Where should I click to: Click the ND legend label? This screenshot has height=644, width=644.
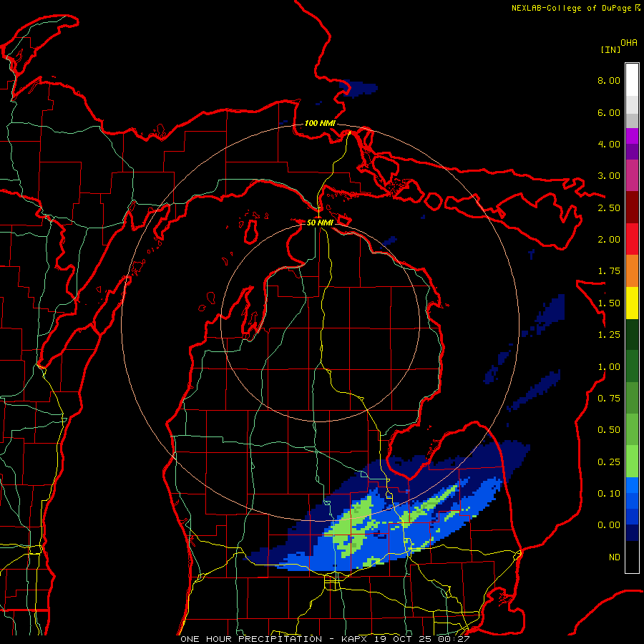pyautogui.click(x=615, y=557)
